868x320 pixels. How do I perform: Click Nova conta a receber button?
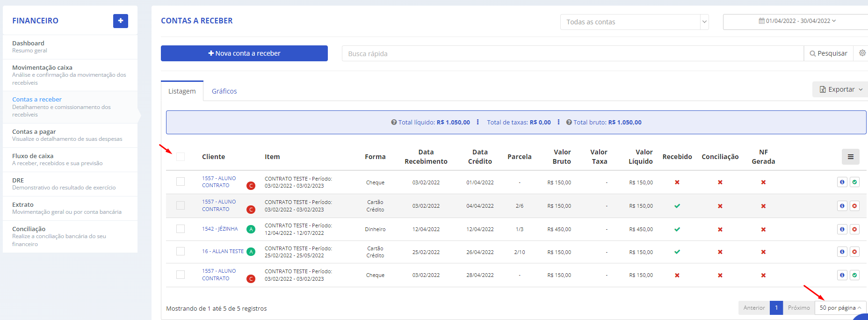click(244, 53)
